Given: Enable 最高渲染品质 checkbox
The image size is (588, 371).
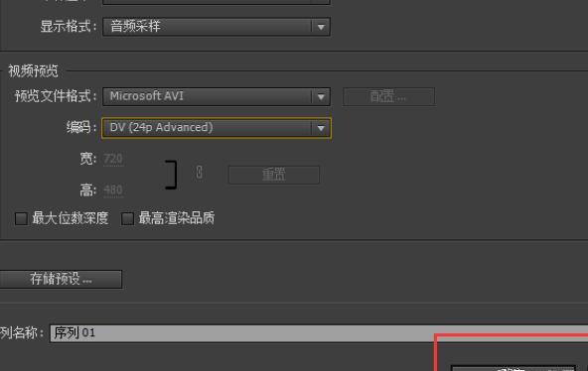Looking at the screenshot, I should [x=127, y=218].
